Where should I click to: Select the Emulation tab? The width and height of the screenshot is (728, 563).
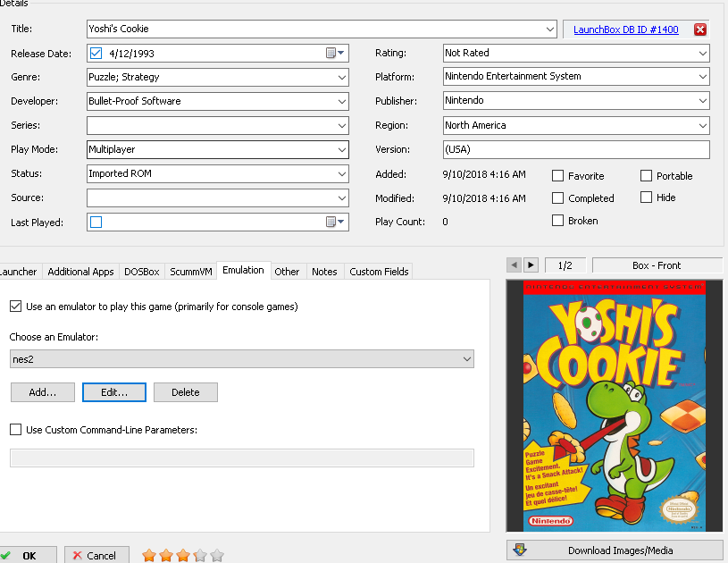[x=243, y=270]
